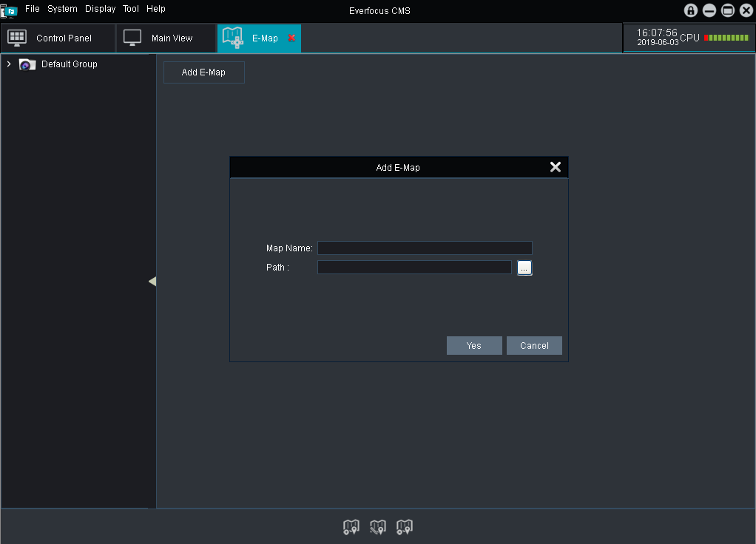Click the Cancel button in the dialog
This screenshot has height=544, width=756.
[x=534, y=345]
